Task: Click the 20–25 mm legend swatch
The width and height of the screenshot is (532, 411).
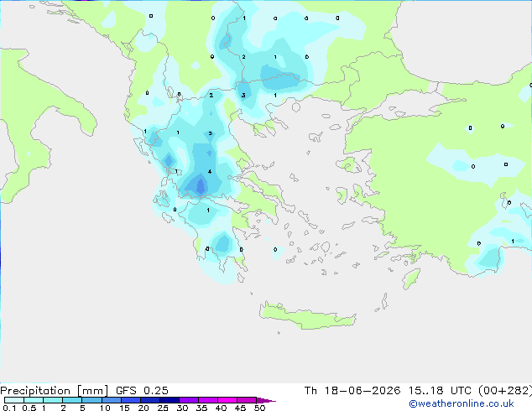Action: point(149,400)
